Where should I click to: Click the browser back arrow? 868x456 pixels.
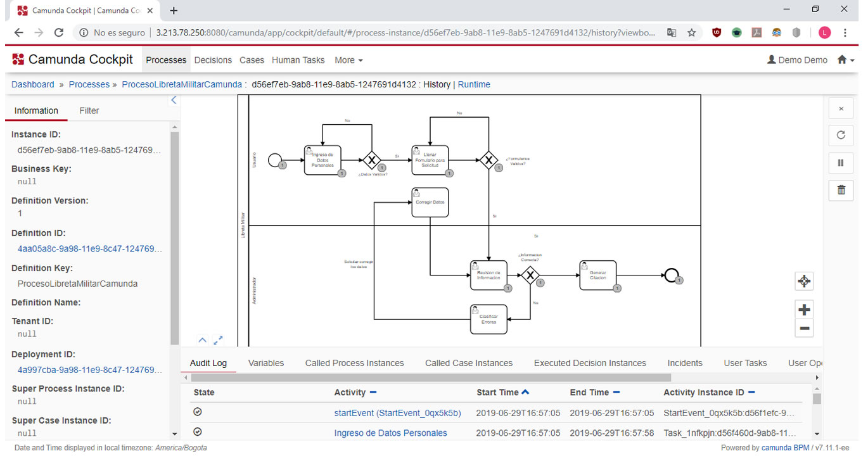coord(18,32)
